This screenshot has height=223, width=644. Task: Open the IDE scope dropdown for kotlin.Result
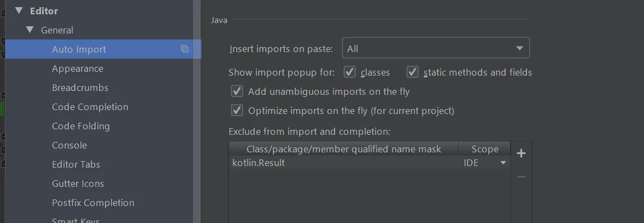tap(502, 163)
